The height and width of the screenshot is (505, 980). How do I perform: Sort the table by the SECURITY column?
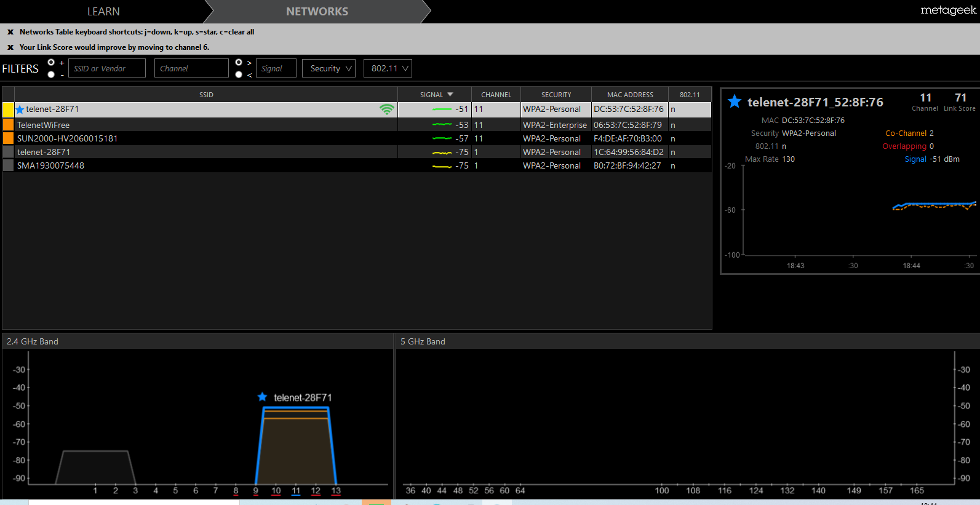click(x=556, y=95)
